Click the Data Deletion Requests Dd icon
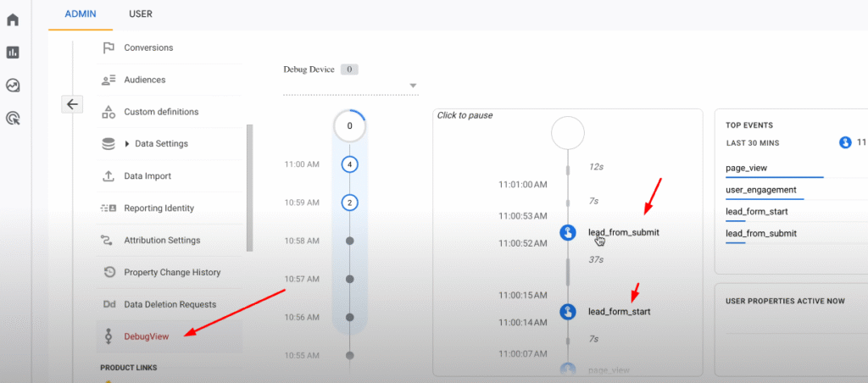The width and height of the screenshot is (868, 383). tap(108, 304)
